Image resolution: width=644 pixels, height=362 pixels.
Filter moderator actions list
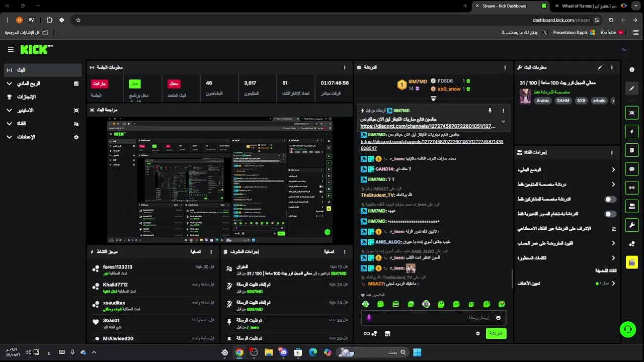[329, 252]
